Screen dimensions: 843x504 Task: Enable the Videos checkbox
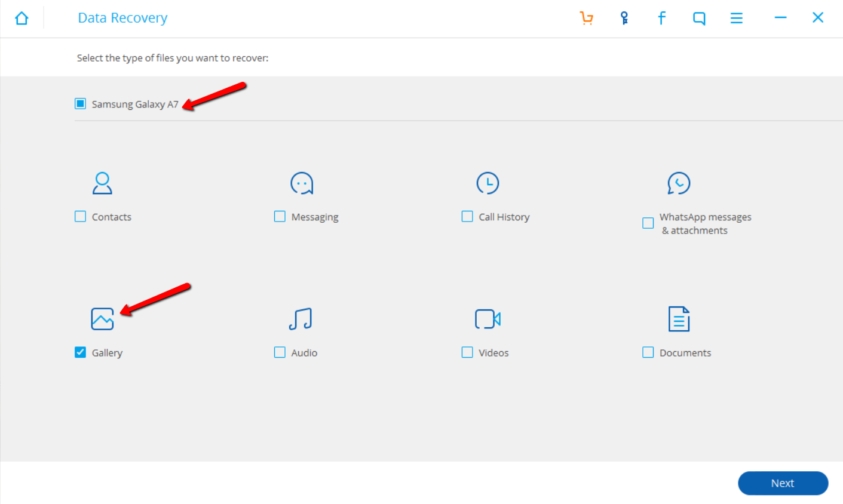(467, 352)
